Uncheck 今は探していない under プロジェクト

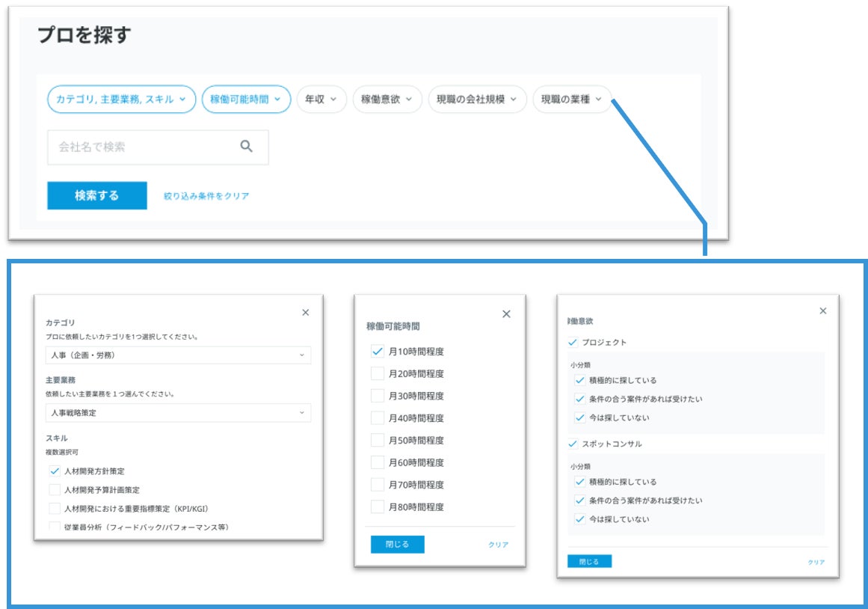tap(579, 417)
